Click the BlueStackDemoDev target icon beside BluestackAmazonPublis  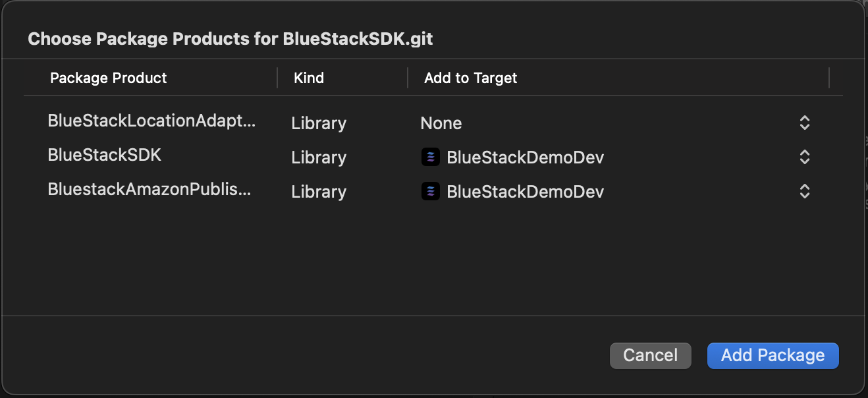pos(430,191)
